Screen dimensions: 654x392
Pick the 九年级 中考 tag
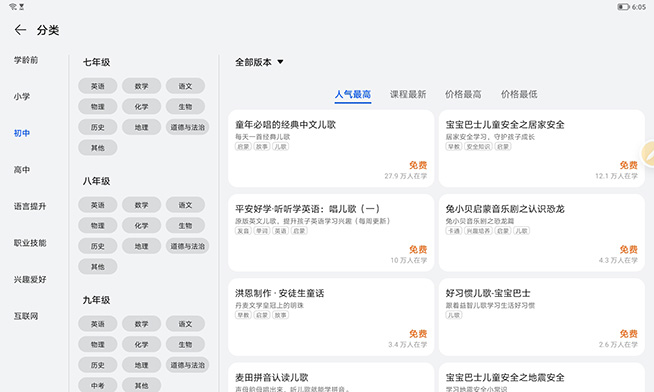(x=98, y=385)
